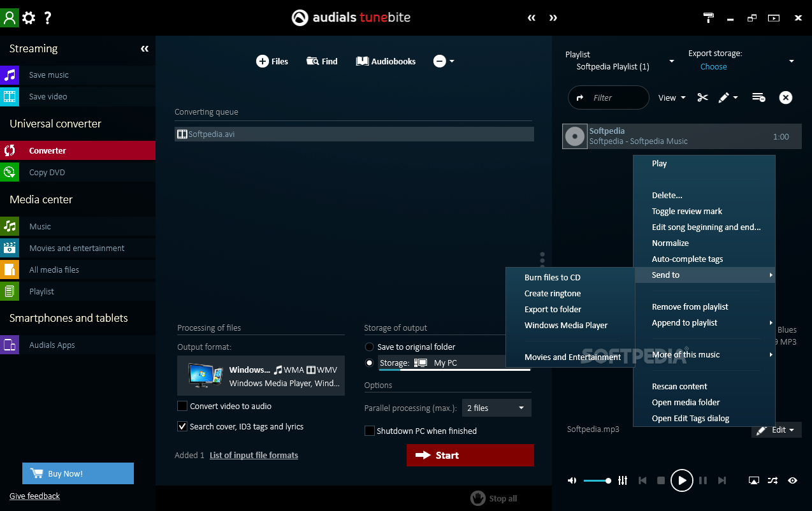The width and height of the screenshot is (812, 511).
Task: Select the Storage My PC radio button
Action: [x=369, y=363]
